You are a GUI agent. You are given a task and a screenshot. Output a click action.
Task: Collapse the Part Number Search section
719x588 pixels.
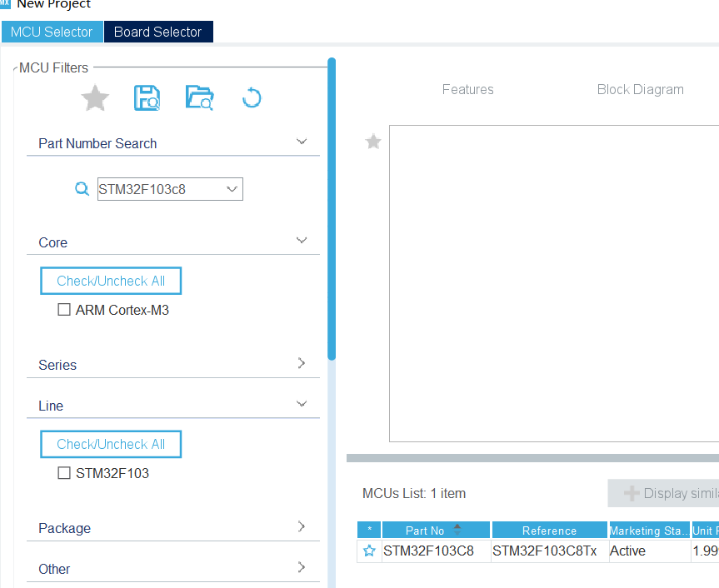coord(302,141)
